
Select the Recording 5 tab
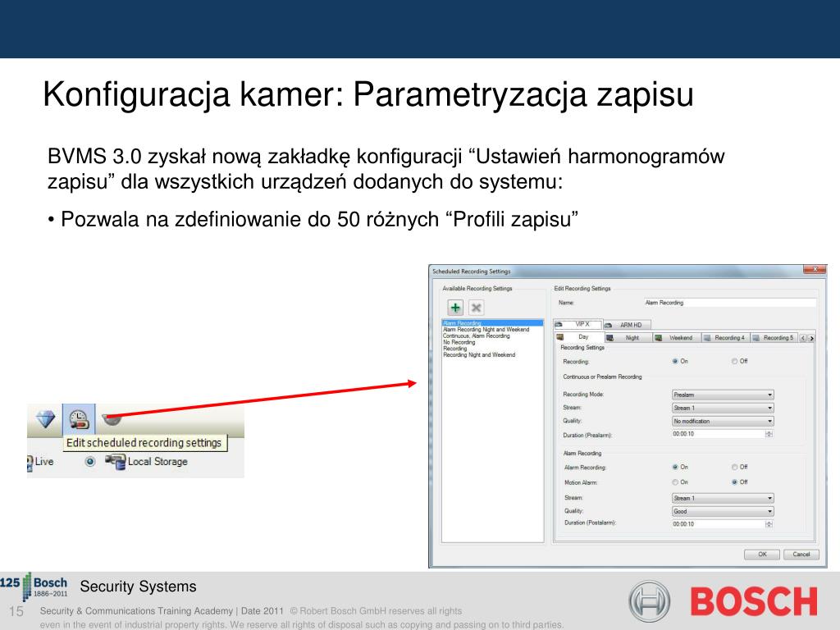pos(774,338)
